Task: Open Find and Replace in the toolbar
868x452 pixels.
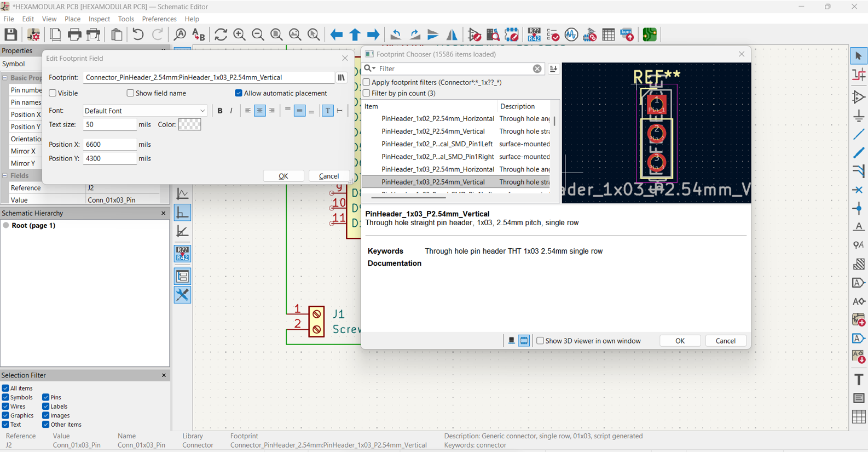Action: (198, 35)
